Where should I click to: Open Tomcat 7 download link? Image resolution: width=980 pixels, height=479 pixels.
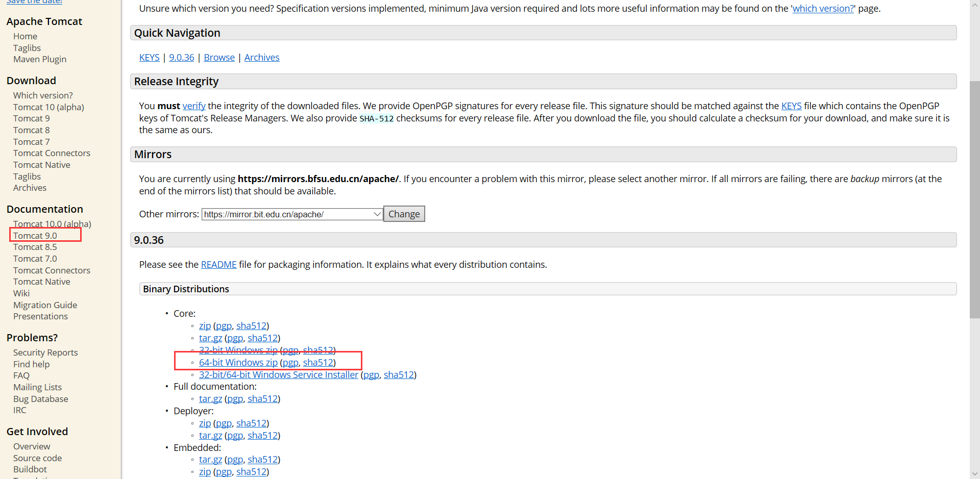[x=32, y=142]
